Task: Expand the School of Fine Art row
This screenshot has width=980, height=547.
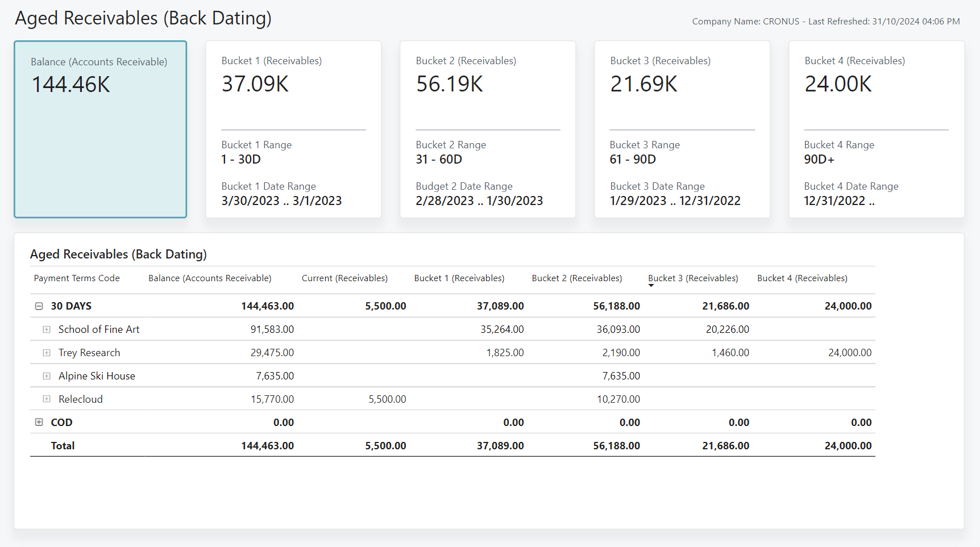Action: [x=46, y=329]
